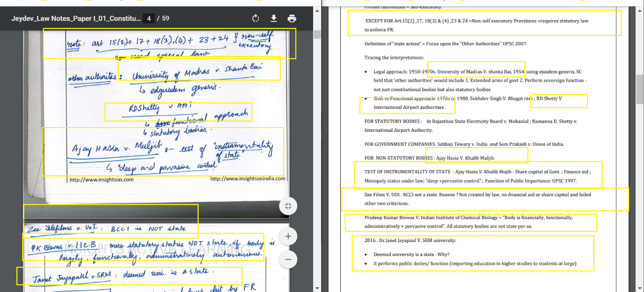Image resolution: width=644 pixels, height=292 pixels.
Task: Click the PDF viewer scrollbar thumb
Action: point(317,35)
